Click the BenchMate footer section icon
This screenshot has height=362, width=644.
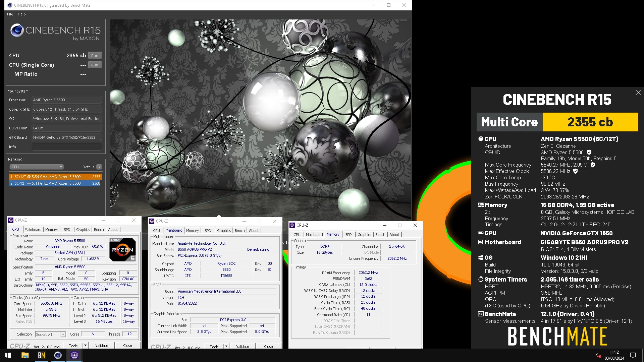(481, 314)
